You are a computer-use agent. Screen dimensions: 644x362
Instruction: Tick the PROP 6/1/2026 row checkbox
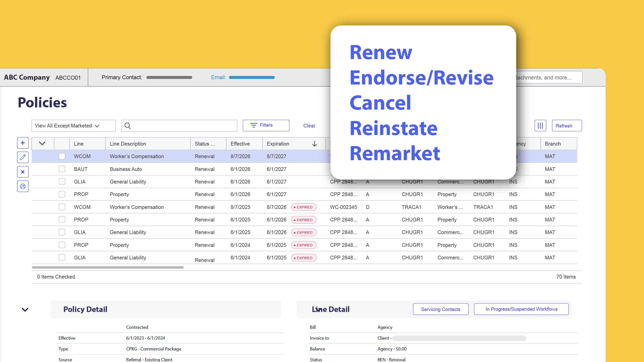(x=62, y=194)
